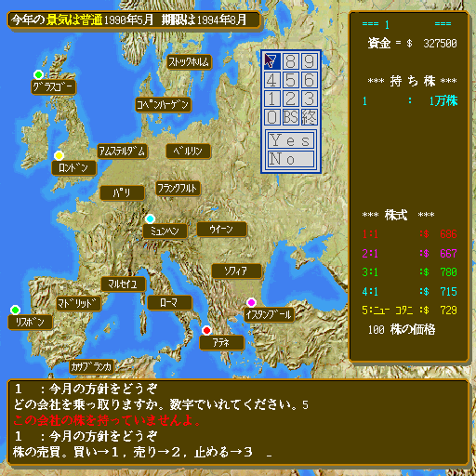Select the ストックホルム city label
This screenshot has height=476, width=476.
[x=189, y=62]
